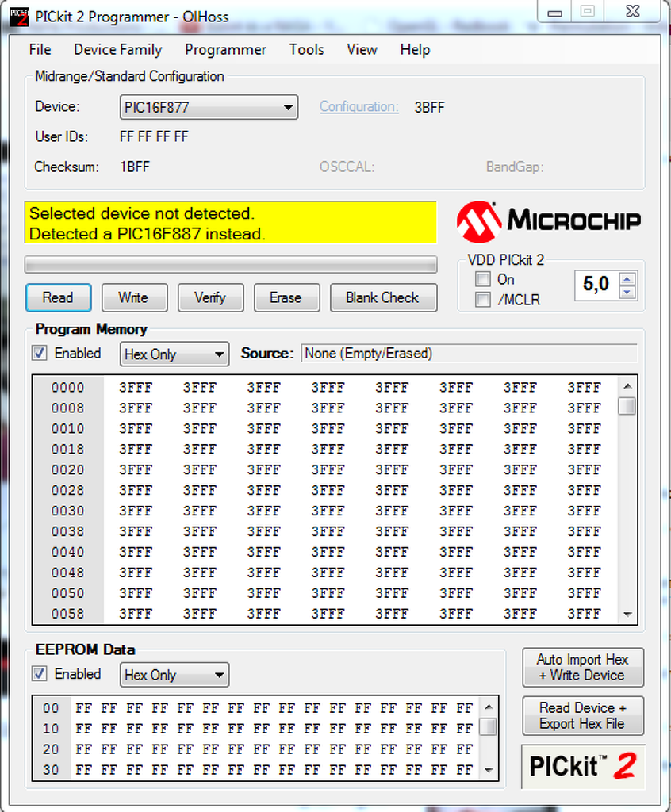
Task: Click the Configuration link
Action: tap(359, 107)
